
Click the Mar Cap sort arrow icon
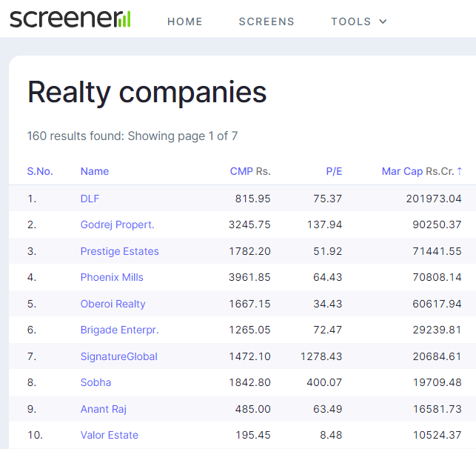pos(459,171)
